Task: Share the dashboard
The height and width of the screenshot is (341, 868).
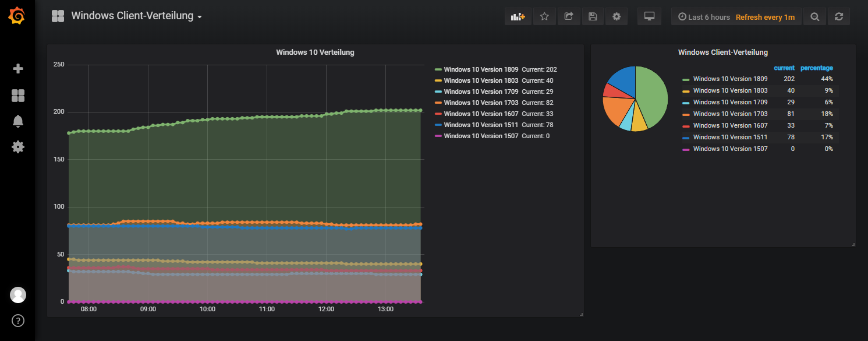Action: [569, 16]
